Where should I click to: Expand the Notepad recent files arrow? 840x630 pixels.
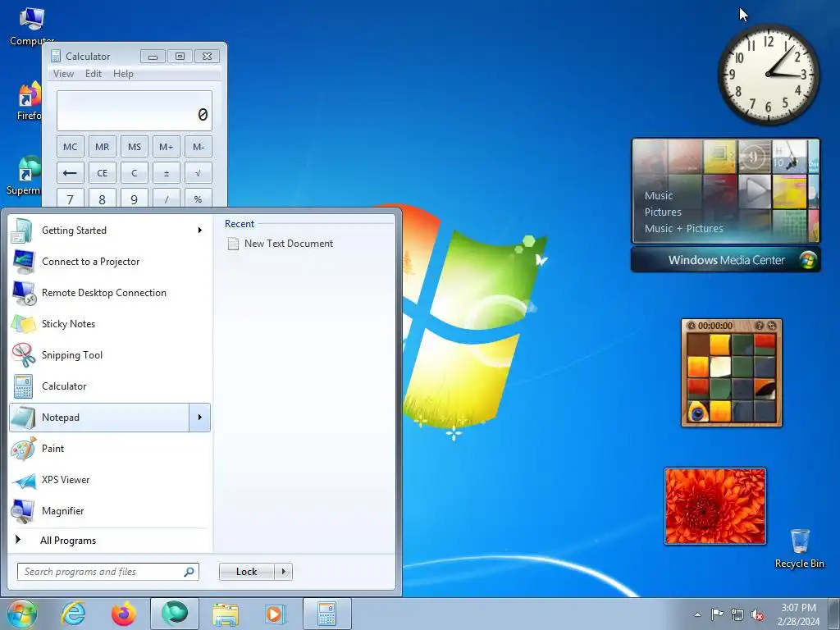click(200, 418)
